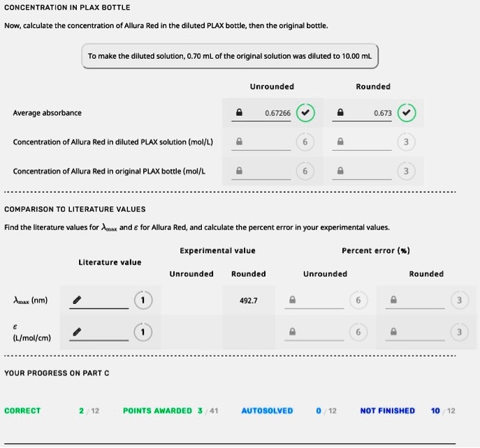Click the pencil icon for λmax literature value
Viewport: 480px width, 448px height.
78,301
